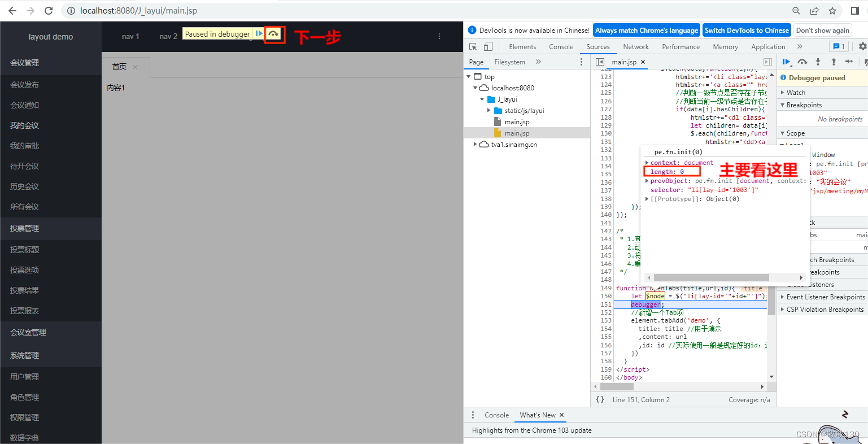This screenshot has height=444, width=868.
Task: Open the Performance panel
Action: tap(681, 46)
